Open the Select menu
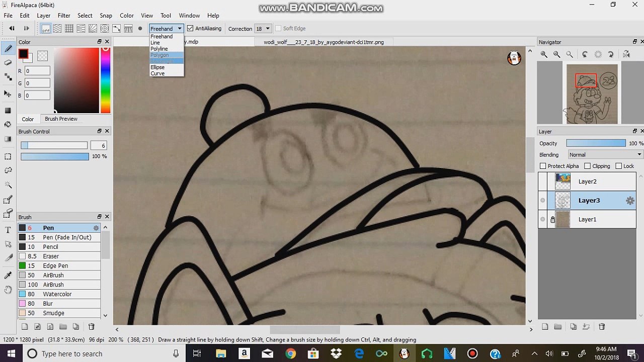This screenshot has width=644, height=362. pyautogui.click(x=85, y=16)
